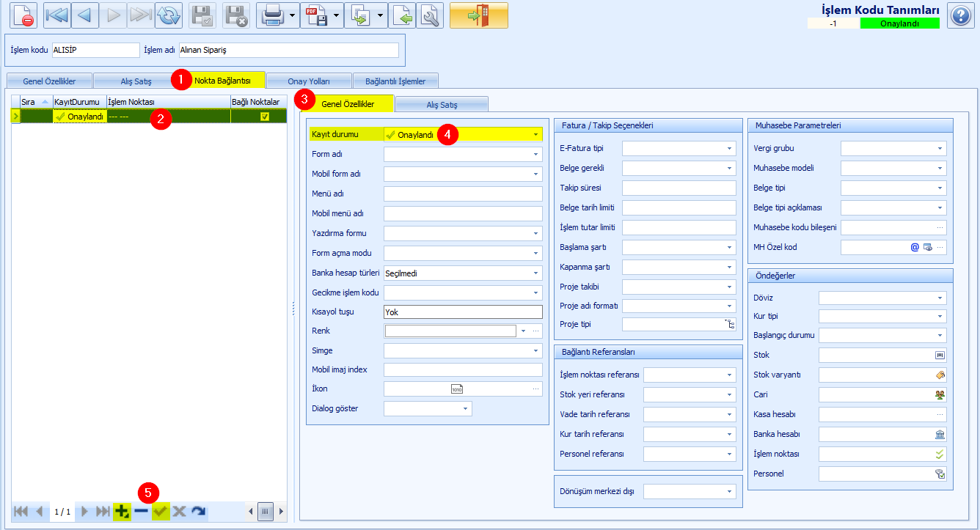Switch to the Onay Yolları tab
Image resolution: width=980 pixels, height=530 pixels.
(x=308, y=81)
